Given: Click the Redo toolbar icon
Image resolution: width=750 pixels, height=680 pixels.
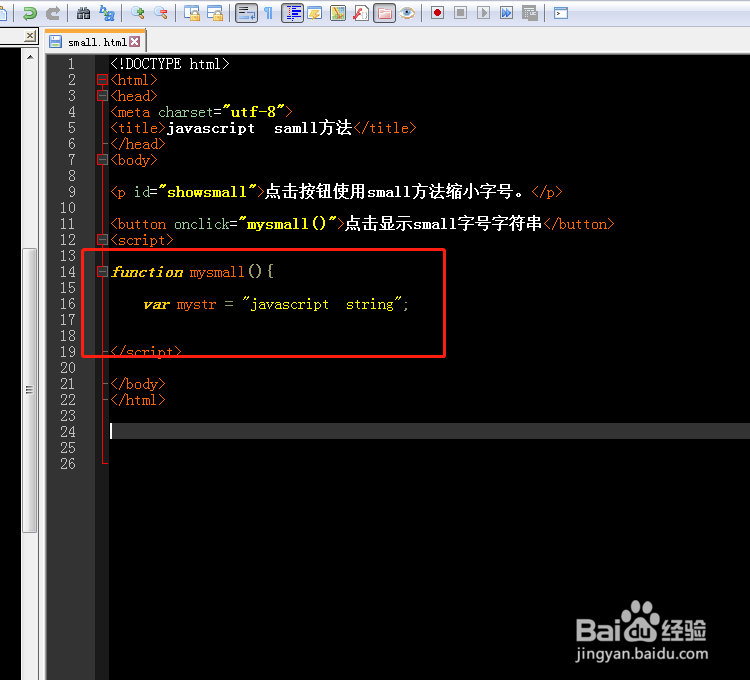Looking at the screenshot, I should [x=53, y=13].
